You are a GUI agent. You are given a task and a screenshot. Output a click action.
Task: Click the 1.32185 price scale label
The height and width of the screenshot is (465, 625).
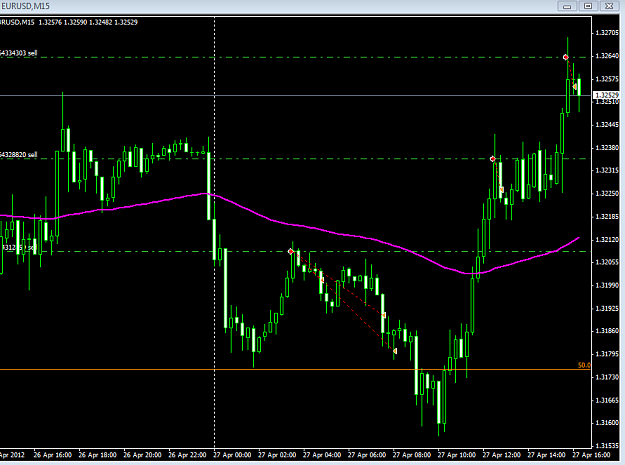tap(607, 217)
